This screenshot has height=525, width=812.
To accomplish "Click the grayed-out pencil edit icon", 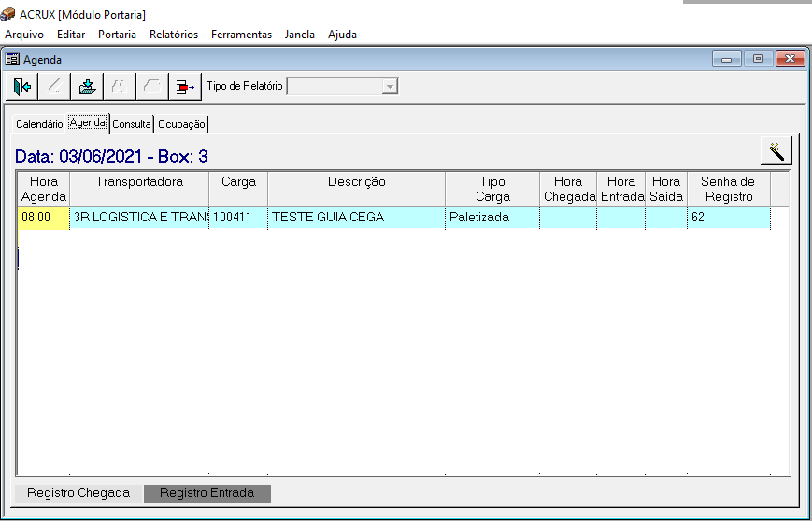I will click(x=54, y=87).
